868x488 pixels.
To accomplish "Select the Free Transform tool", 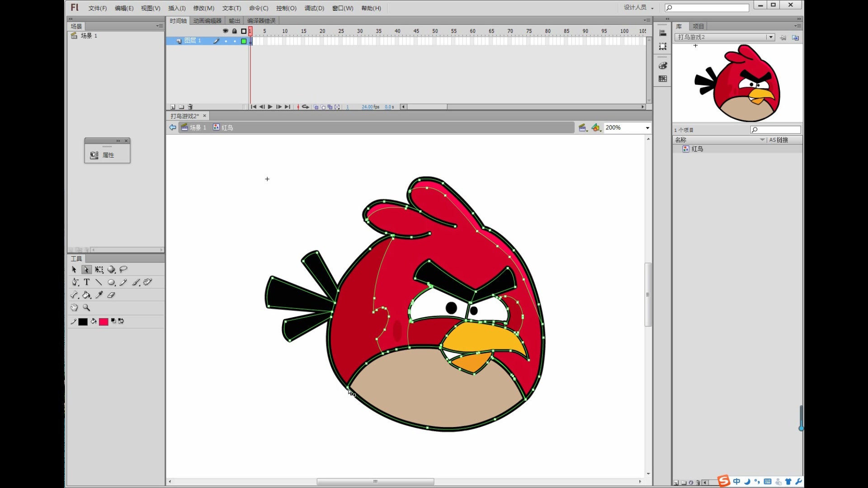I will coord(99,270).
